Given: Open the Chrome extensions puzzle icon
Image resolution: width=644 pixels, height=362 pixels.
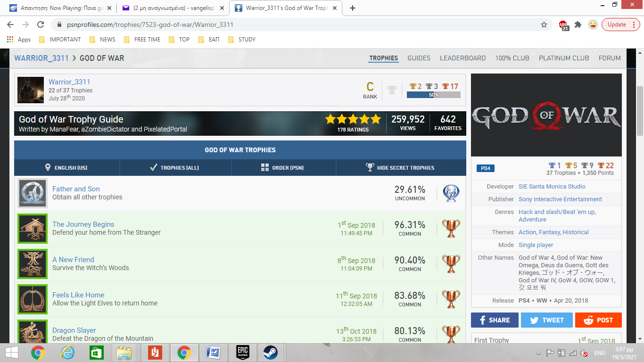Looking at the screenshot, I should click(x=578, y=25).
